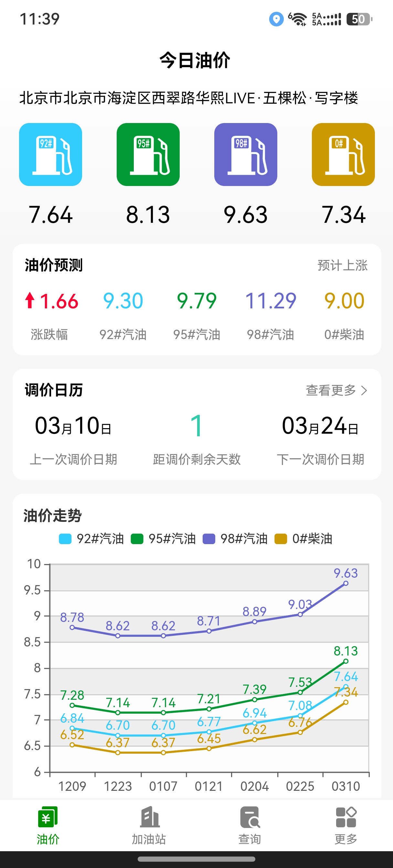Tap the 9.63 data point on chart
Image resolution: width=393 pixels, height=868 pixels.
tap(346, 583)
